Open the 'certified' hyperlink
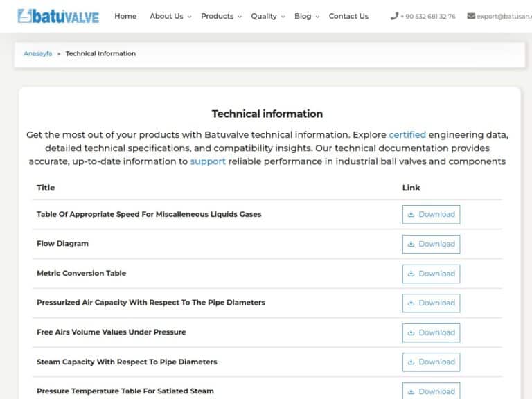532x399 pixels. pyautogui.click(x=407, y=134)
